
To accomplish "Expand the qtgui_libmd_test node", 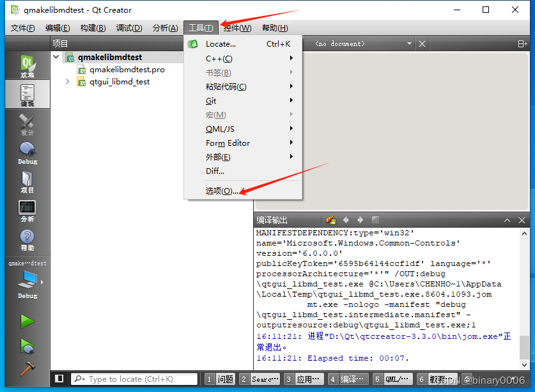I will click(68, 82).
